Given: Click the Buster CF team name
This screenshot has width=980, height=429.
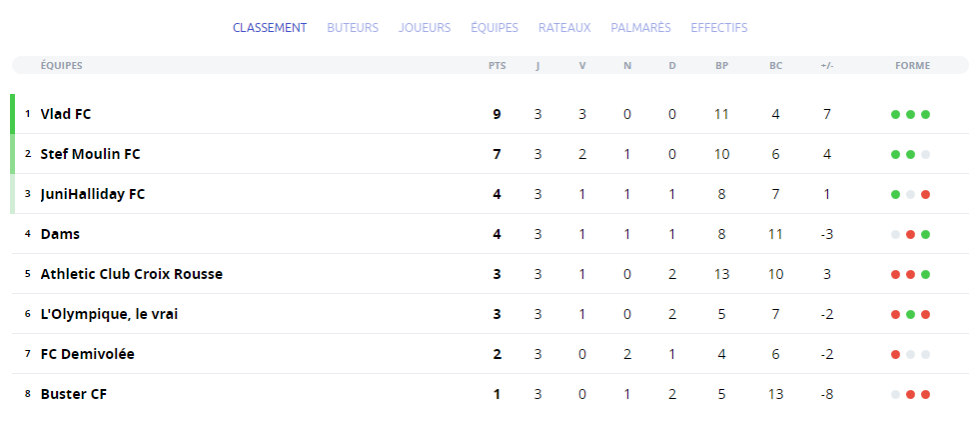Looking at the screenshot, I should 74,394.
